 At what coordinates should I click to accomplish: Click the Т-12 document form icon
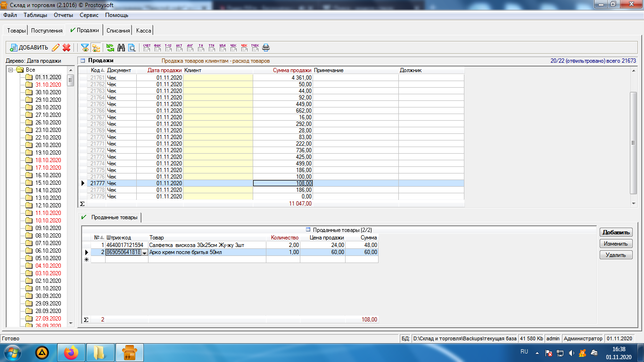(168, 48)
